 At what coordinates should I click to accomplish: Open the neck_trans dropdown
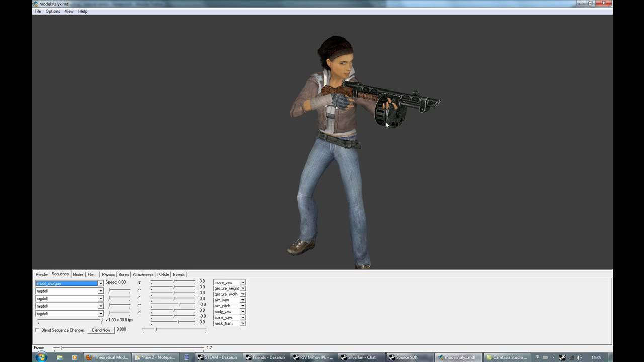point(243,323)
